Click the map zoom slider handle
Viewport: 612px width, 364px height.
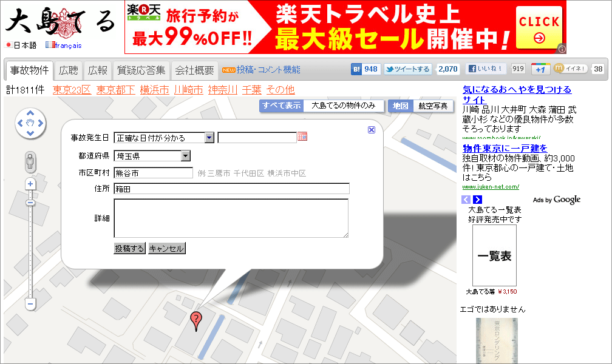(30, 203)
